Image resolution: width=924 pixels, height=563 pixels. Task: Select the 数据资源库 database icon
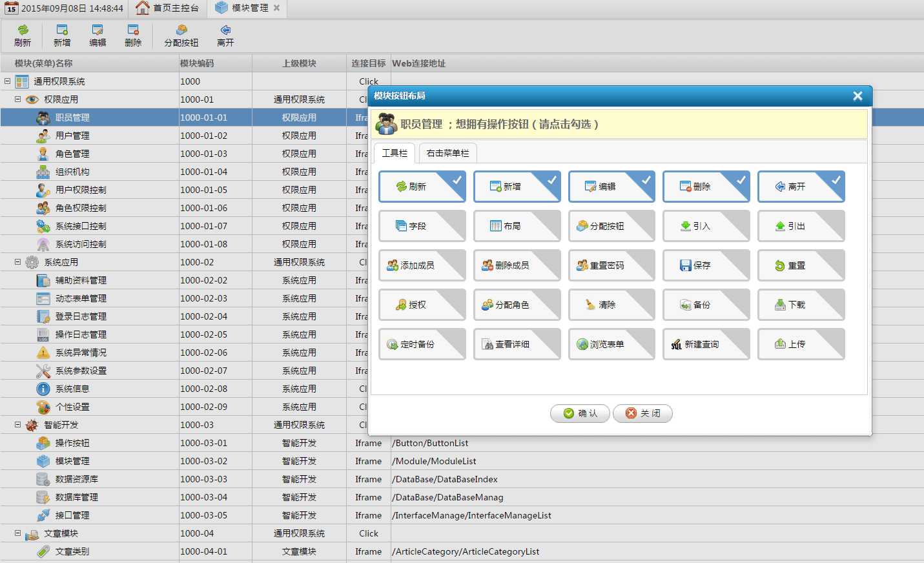pos(43,479)
